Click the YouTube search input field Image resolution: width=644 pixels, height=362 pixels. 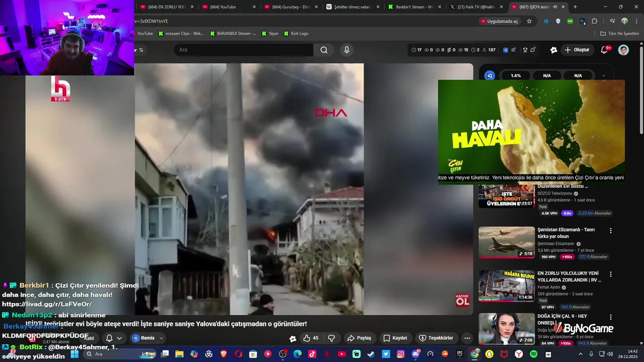coord(244,50)
